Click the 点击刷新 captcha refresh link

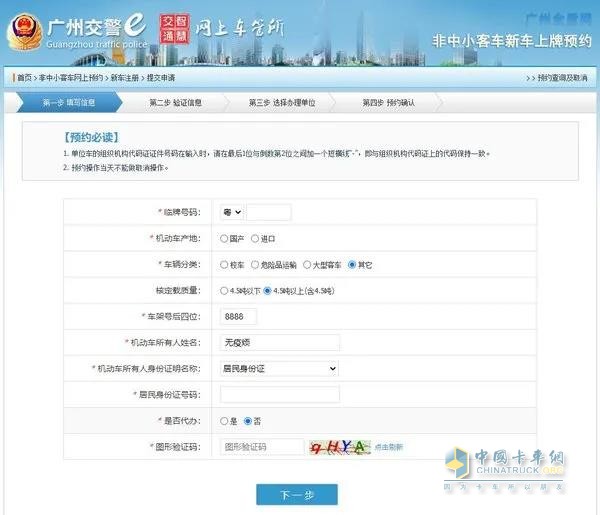coord(389,447)
